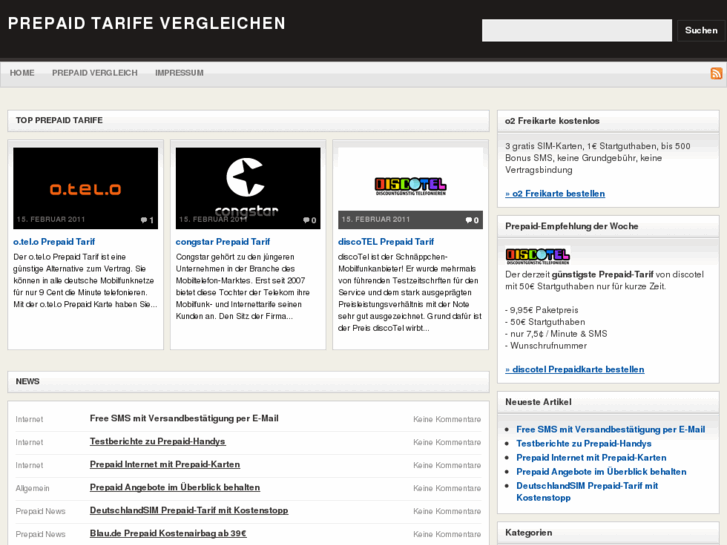The height and width of the screenshot is (545, 727).
Task: Click Keine Kommentare beside Testberichte news
Action: click(447, 442)
